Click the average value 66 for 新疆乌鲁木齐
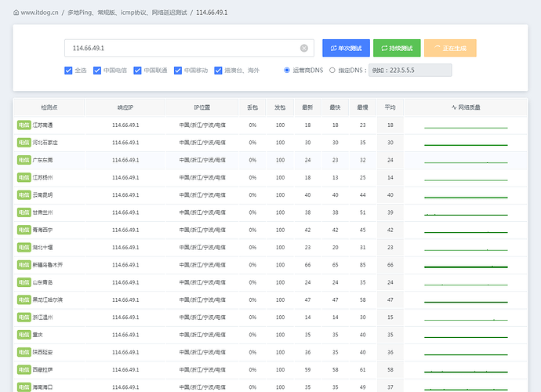 point(390,265)
